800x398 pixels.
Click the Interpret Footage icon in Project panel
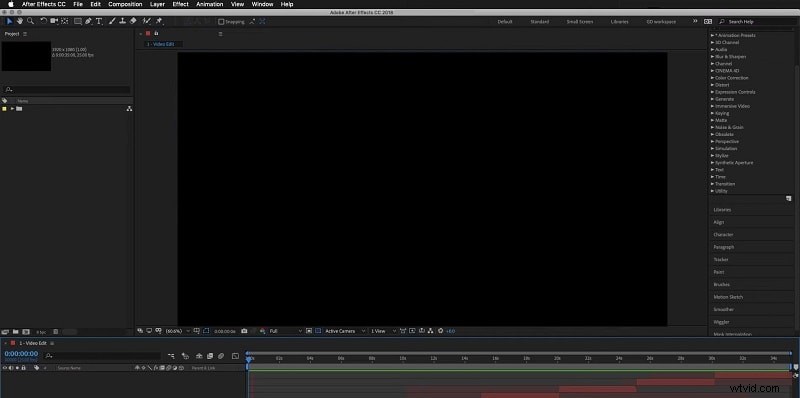pos(5,332)
